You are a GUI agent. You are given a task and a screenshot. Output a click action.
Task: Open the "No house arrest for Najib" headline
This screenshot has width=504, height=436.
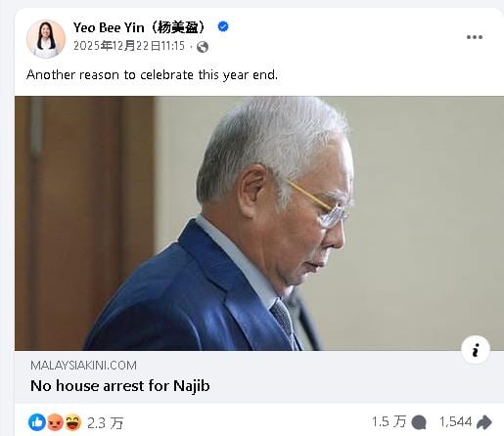[120, 386]
